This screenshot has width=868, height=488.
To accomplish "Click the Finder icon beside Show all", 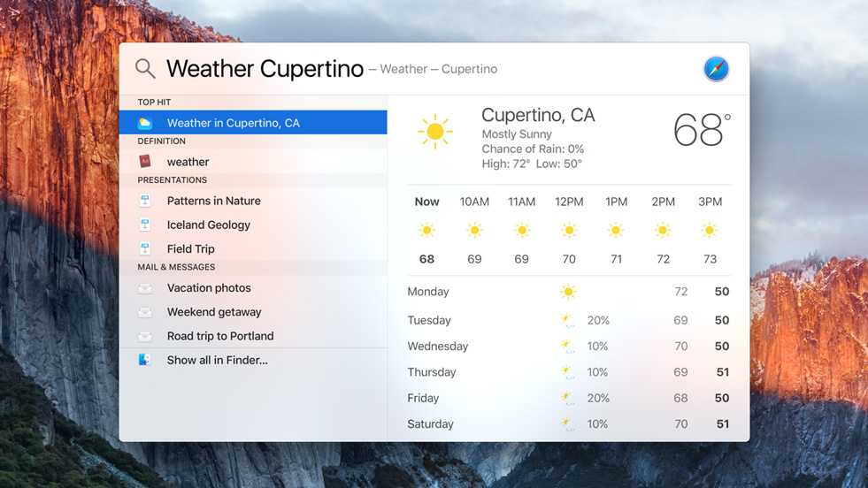I will pos(145,360).
